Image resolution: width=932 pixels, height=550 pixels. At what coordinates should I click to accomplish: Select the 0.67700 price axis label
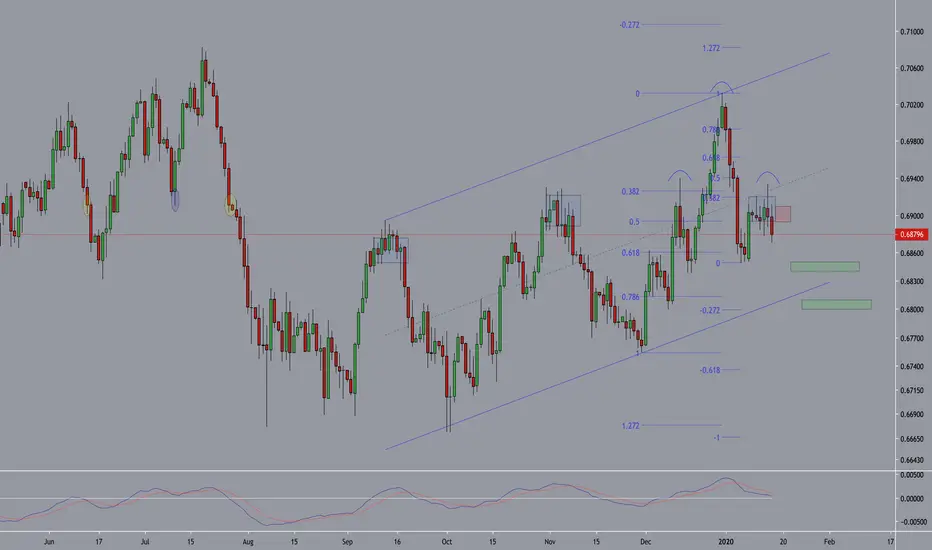(912, 338)
